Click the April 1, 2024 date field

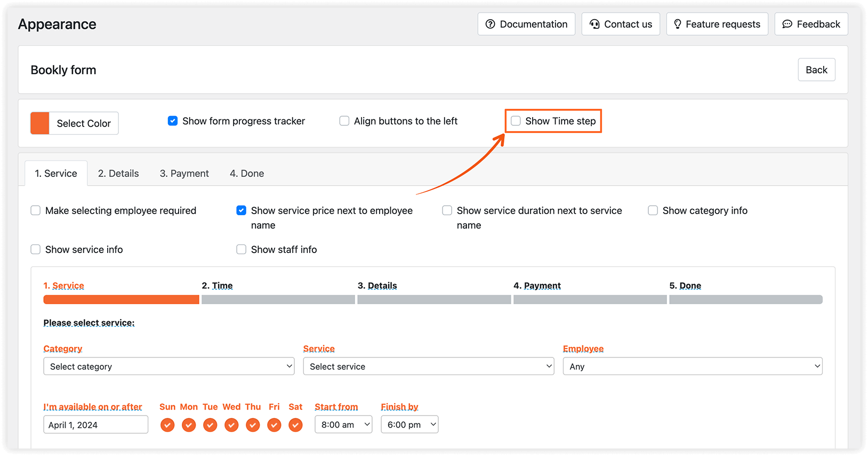(95, 425)
